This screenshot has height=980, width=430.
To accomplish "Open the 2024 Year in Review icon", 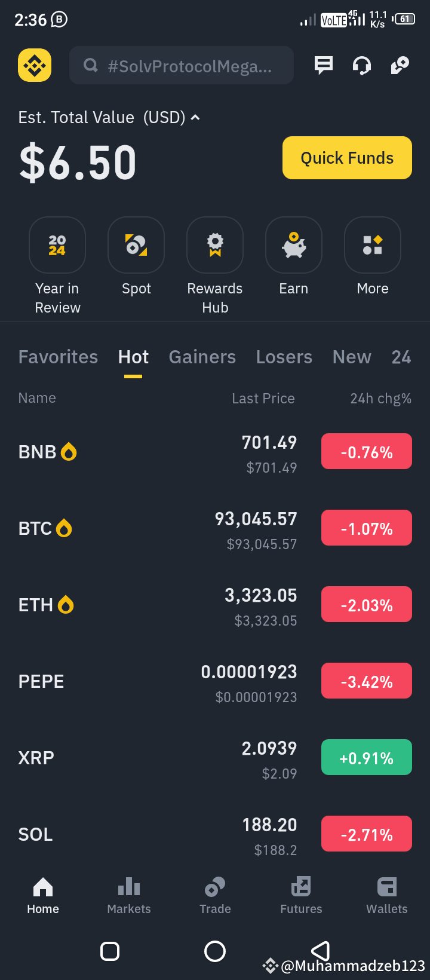I will [x=57, y=245].
